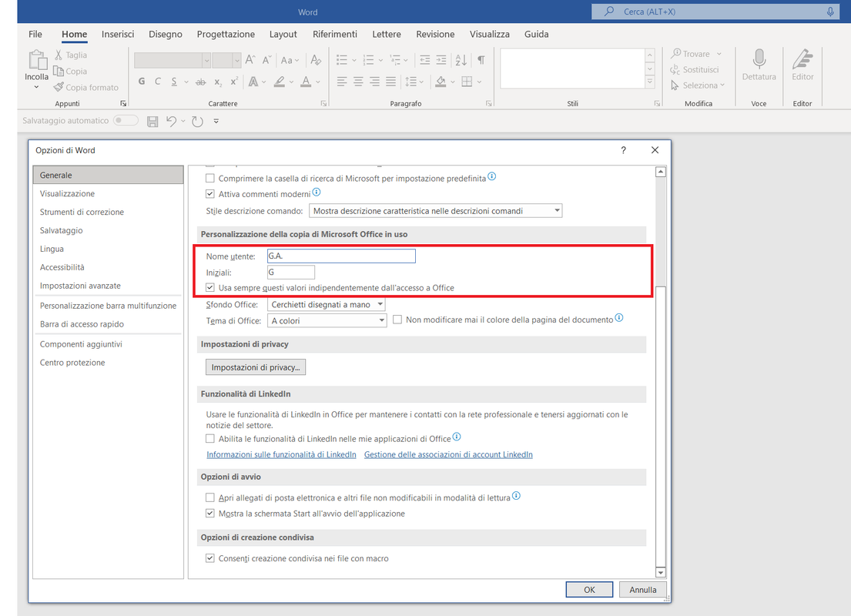Select Salvataggio in options sidebar
The height and width of the screenshot is (616, 851).
108,230
